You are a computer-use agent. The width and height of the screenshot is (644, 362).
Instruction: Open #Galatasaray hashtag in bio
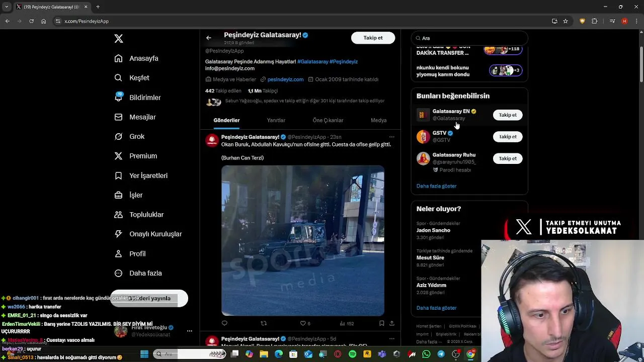(x=312, y=61)
